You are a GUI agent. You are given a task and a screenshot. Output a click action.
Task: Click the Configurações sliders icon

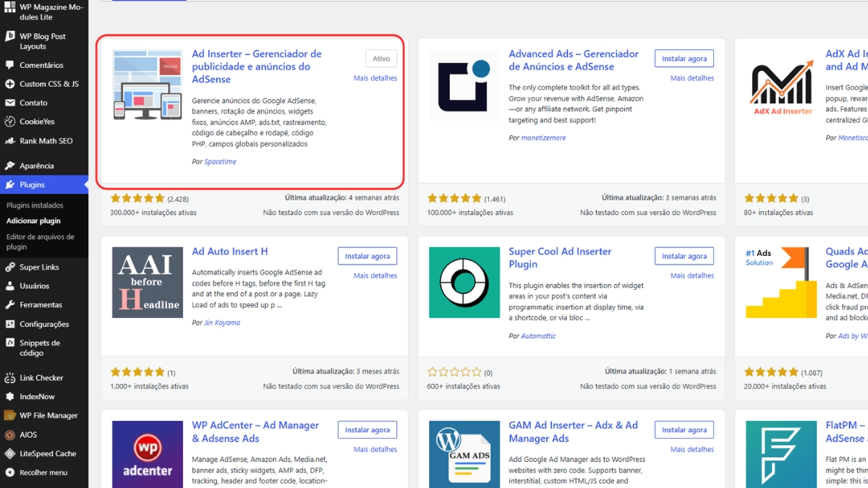point(9,324)
